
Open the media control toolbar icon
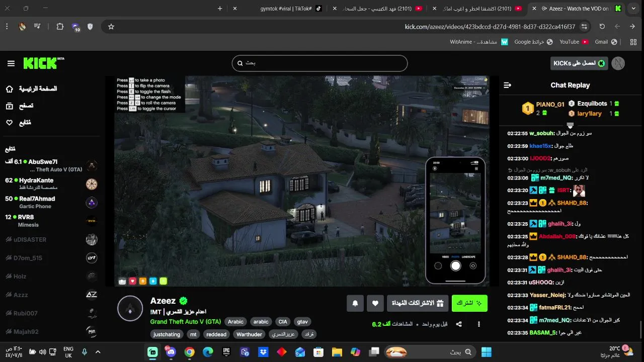tap(37, 27)
